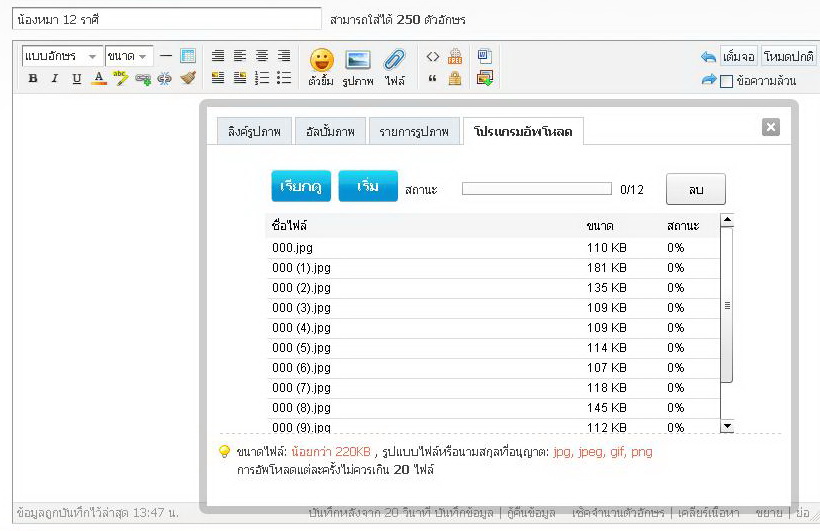Switch to the ลิงค์รูปภาพ tab
The height and width of the screenshot is (531, 820).
(254, 131)
